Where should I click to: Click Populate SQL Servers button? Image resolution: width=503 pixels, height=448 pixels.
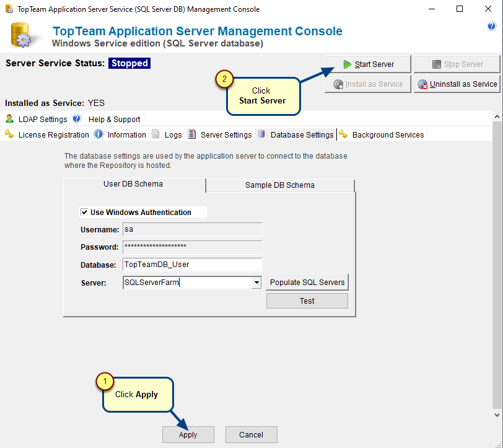pos(307,283)
